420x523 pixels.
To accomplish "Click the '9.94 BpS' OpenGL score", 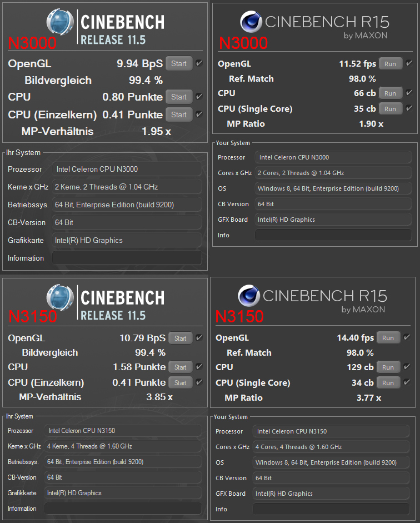I will click(139, 63).
